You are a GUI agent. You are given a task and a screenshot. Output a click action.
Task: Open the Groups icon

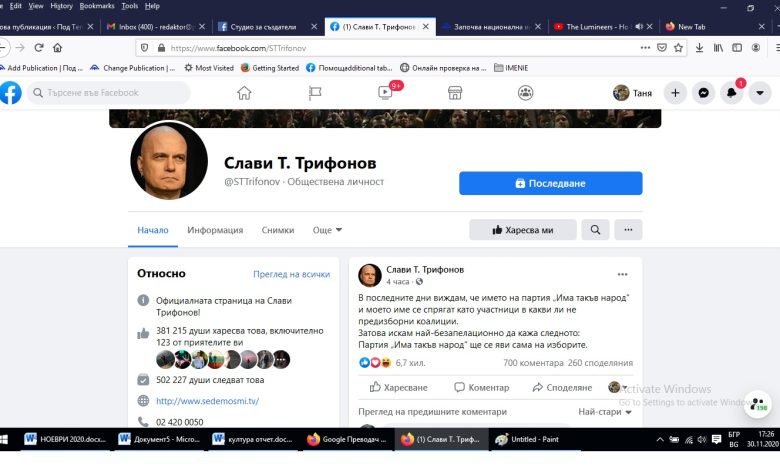tap(525, 93)
